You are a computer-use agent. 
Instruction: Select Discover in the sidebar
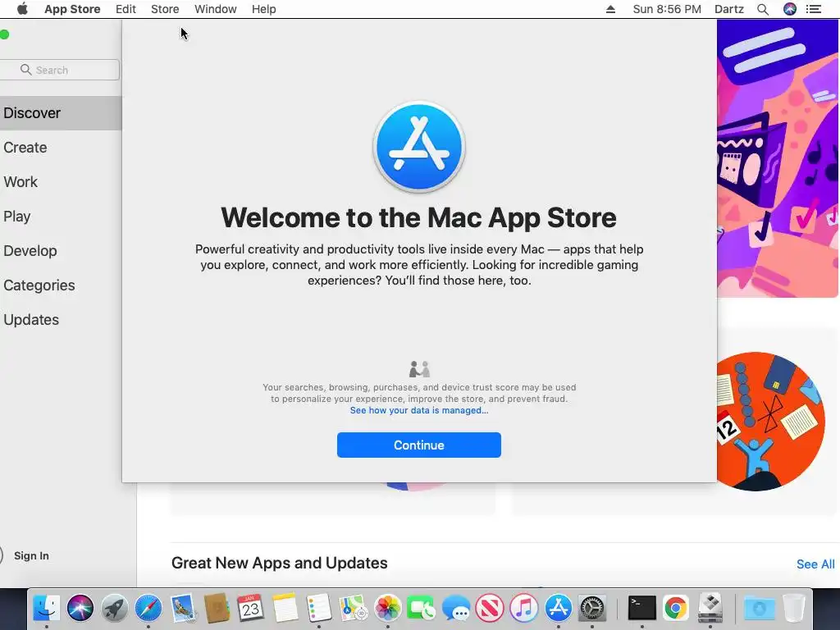tap(61, 113)
